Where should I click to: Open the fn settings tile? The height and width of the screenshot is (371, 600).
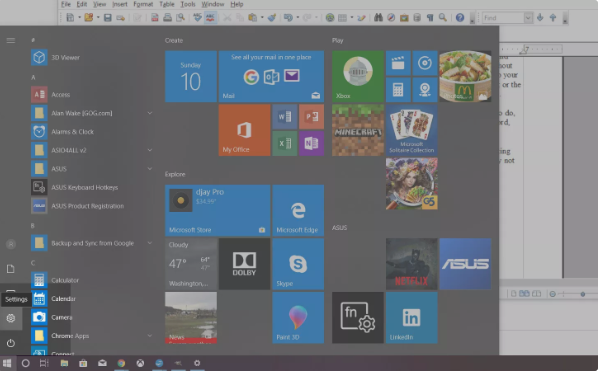point(358,318)
